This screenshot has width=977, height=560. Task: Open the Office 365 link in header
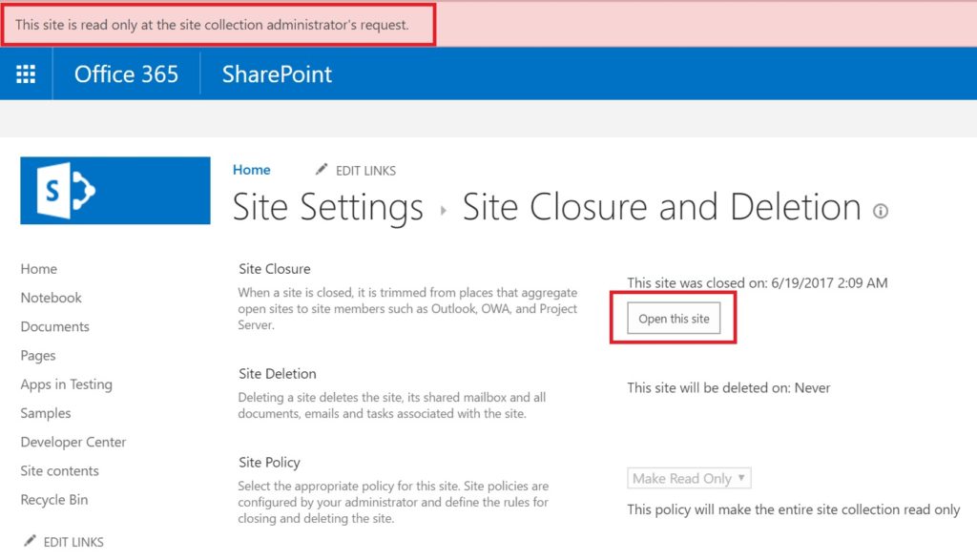127,74
